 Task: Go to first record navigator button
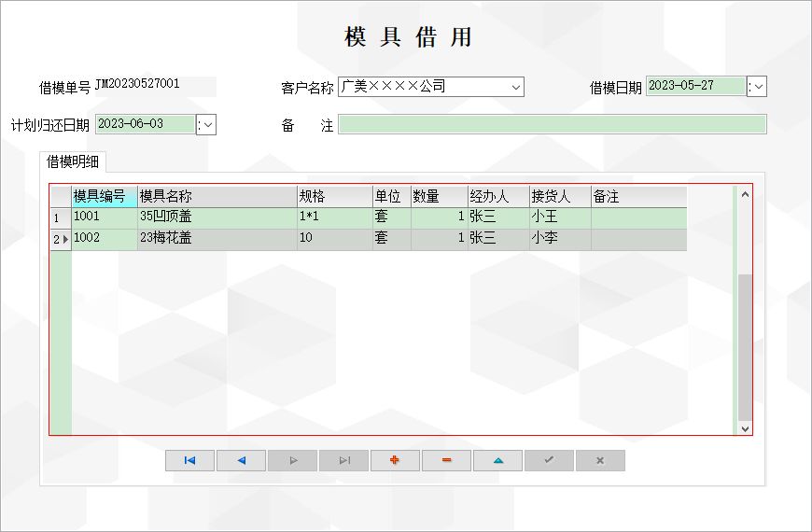pyautogui.click(x=189, y=460)
